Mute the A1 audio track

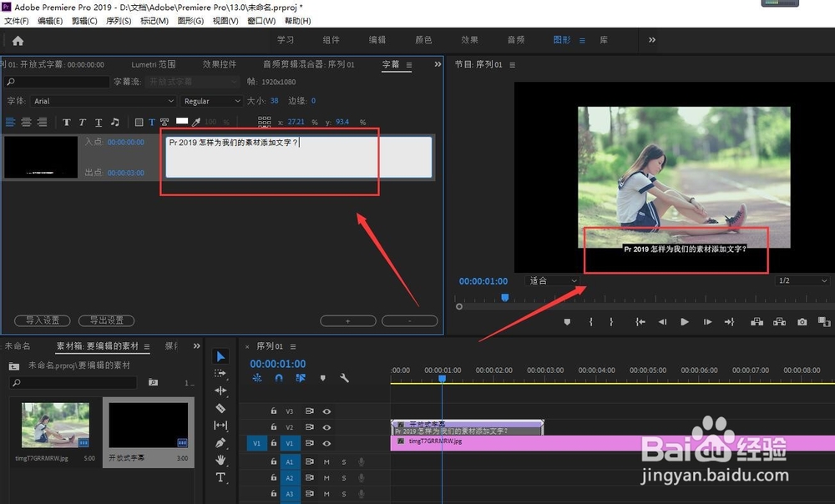pyautogui.click(x=326, y=461)
